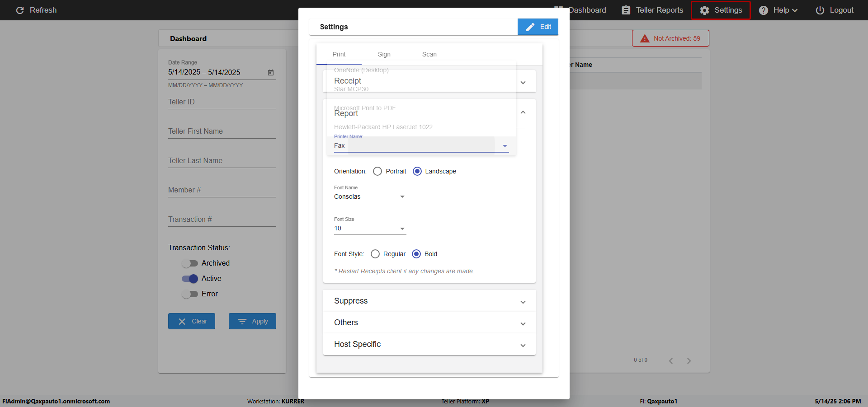Expand the Host Specific section

(429, 344)
